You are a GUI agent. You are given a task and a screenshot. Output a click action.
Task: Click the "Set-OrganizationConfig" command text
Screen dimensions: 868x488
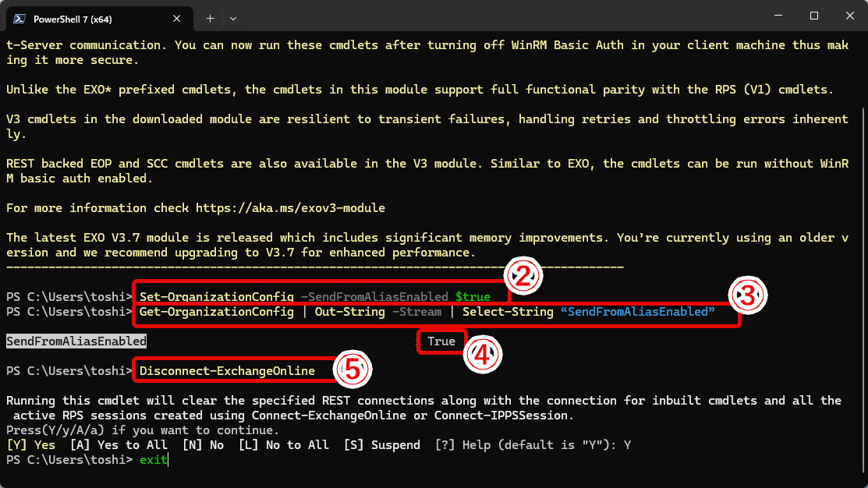[217, 296]
